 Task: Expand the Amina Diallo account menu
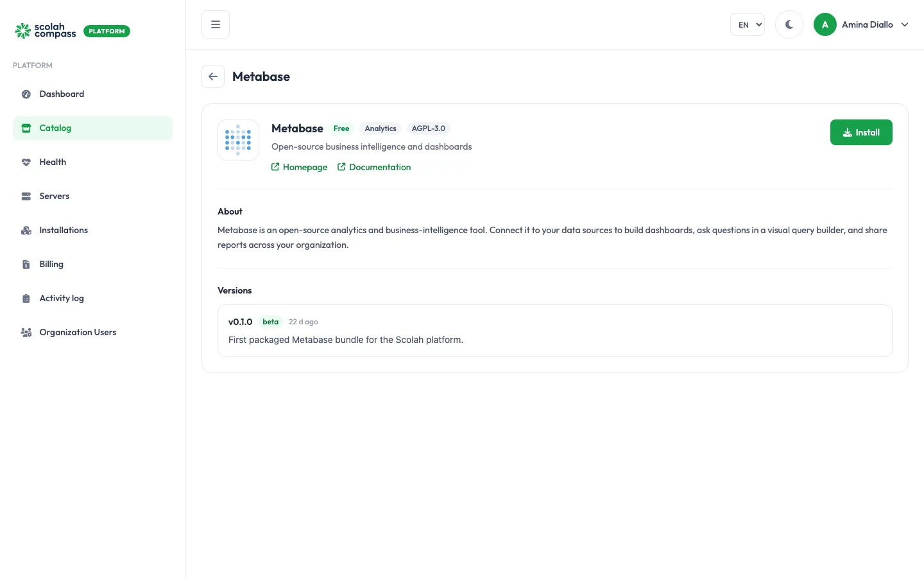(x=862, y=24)
